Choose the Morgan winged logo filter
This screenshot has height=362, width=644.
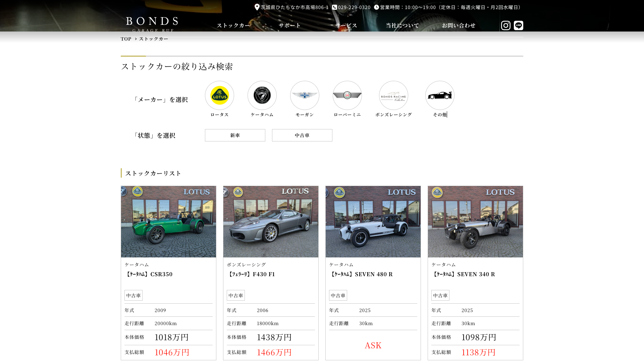(305, 95)
